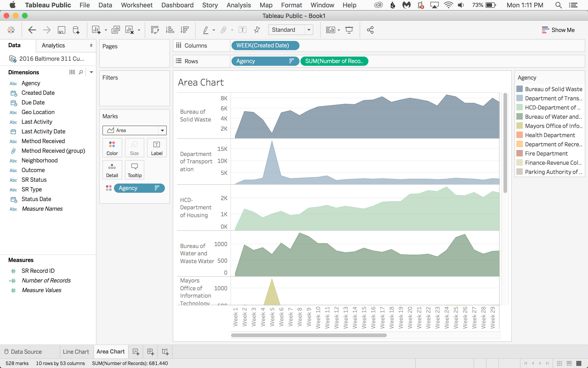Share workbook using the share icon

tap(370, 30)
